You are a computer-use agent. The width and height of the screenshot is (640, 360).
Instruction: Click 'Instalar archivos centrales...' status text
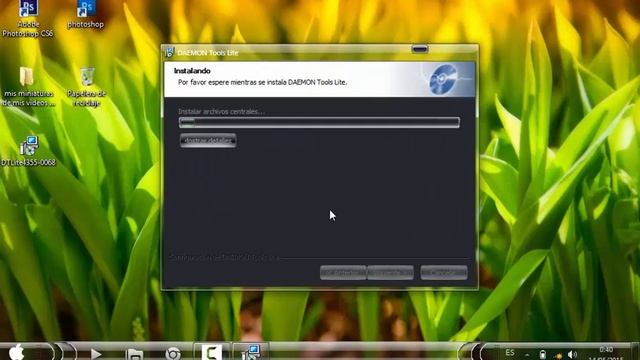(x=221, y=111)
